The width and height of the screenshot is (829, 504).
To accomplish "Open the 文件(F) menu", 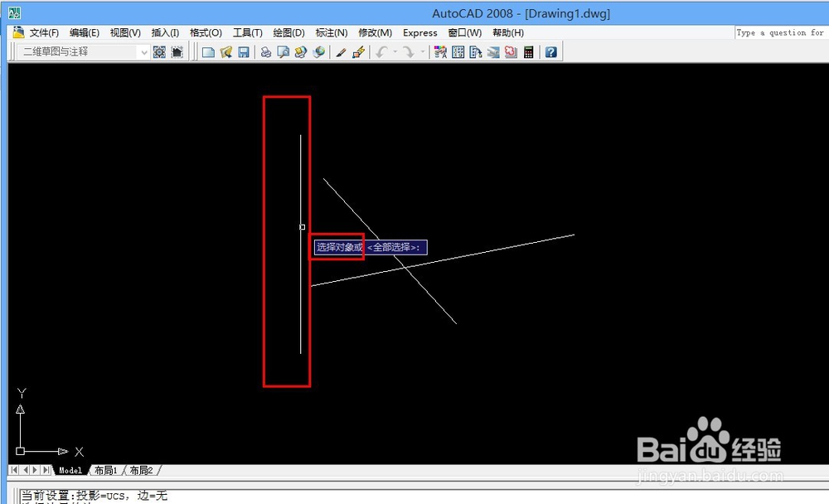I will (x=44, y=33).
